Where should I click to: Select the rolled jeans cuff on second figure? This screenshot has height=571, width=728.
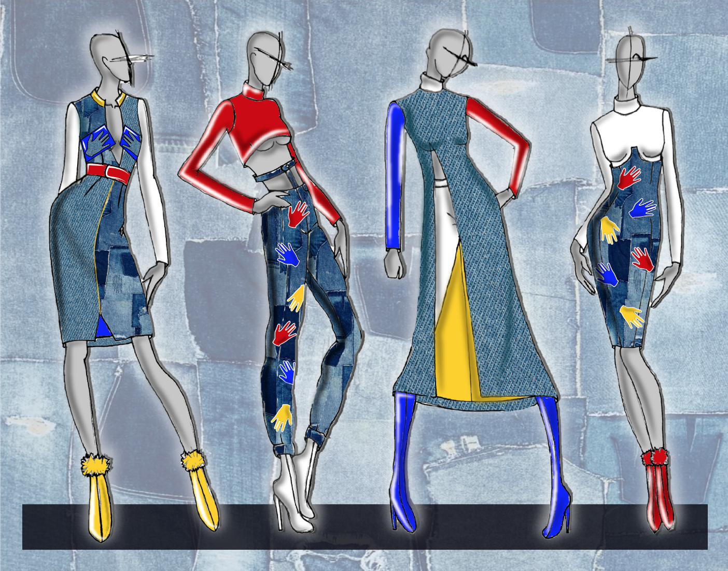pyautogui.click(x=316, y=432)
